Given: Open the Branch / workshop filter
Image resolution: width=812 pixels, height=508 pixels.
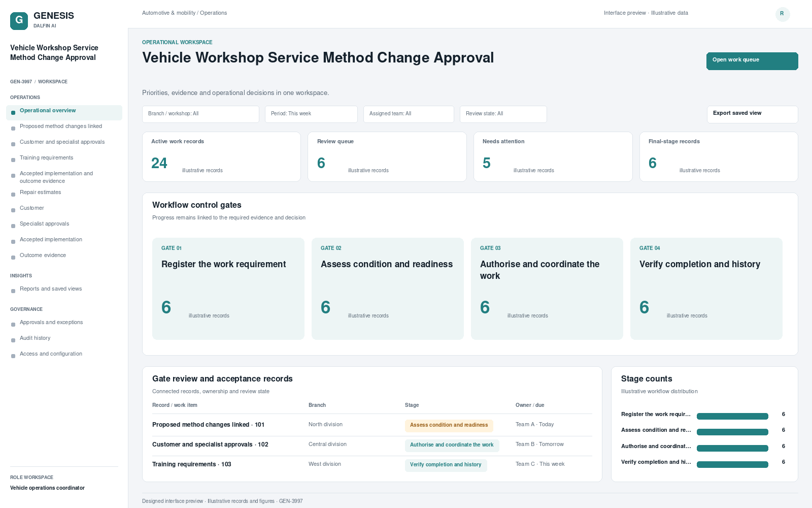Looking at the screenshot, I should click(x=200, y=114).
